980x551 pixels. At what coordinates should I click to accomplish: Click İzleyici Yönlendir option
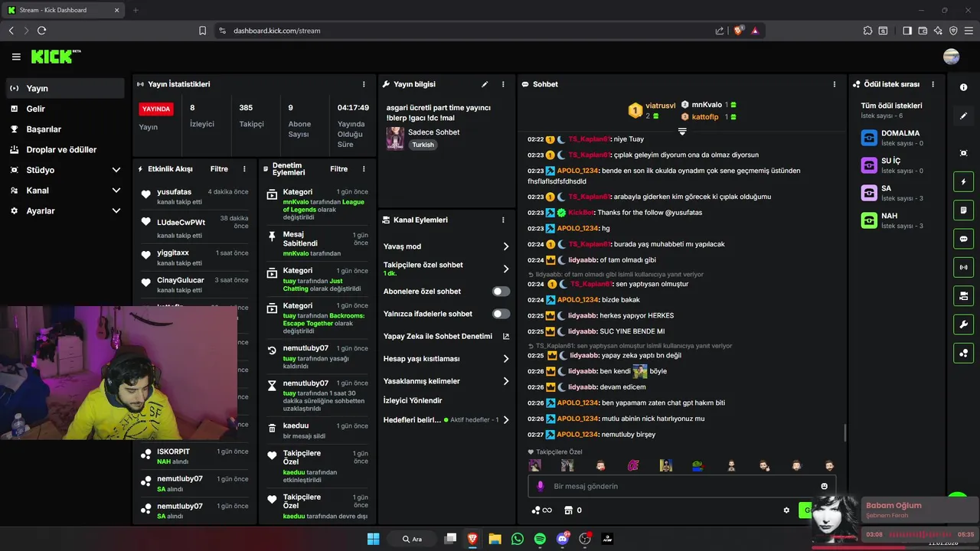tap(413, 400)
